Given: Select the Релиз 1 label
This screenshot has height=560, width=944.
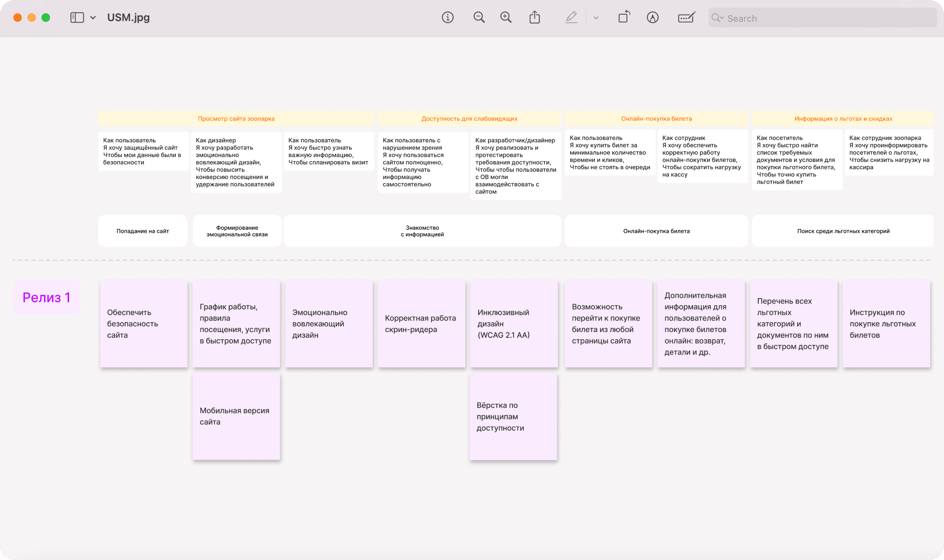Looking at the screenshot, I should [46, 297].
